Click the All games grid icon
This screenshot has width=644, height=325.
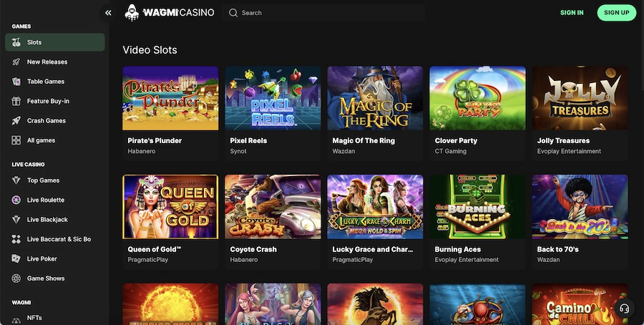coord(16,140)
